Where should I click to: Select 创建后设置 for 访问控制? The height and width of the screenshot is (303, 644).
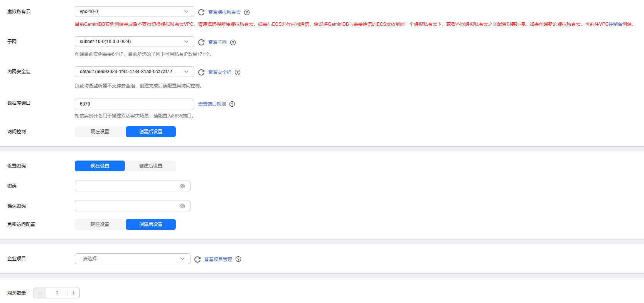151,132
